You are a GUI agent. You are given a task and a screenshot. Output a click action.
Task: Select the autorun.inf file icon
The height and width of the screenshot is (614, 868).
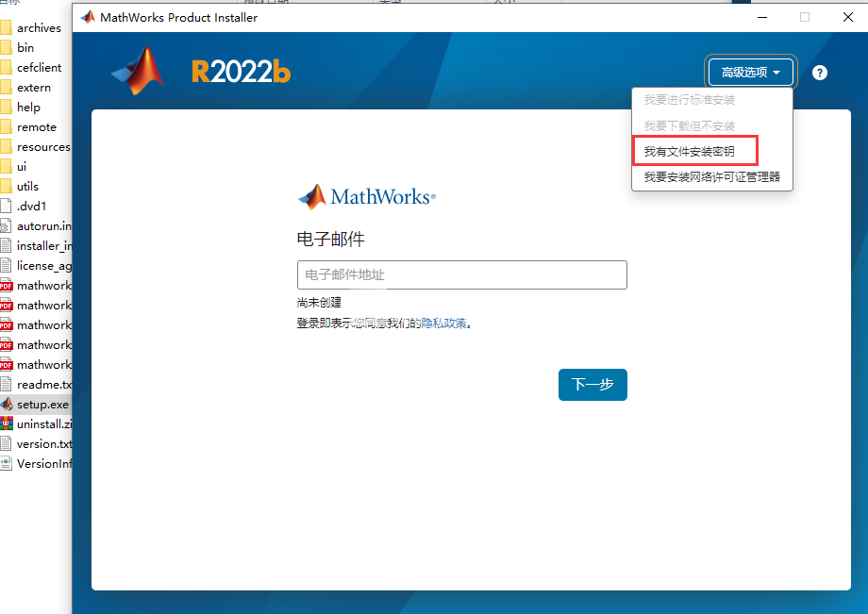pos(6,225)
